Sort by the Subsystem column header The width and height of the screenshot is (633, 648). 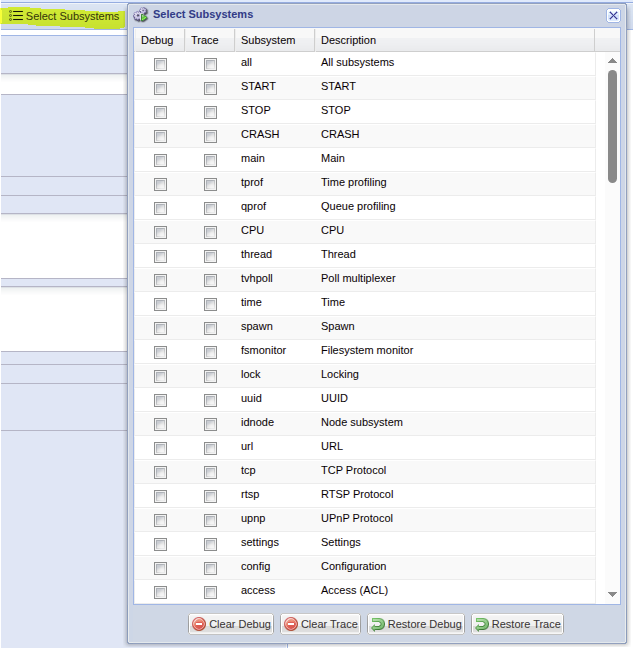[268, 40]
